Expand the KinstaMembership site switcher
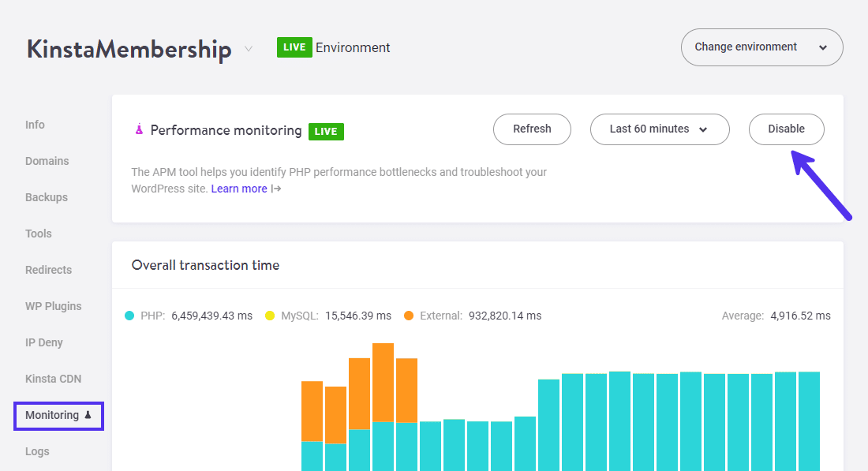This screenshot has height=471, width=868. pos(249,48)
